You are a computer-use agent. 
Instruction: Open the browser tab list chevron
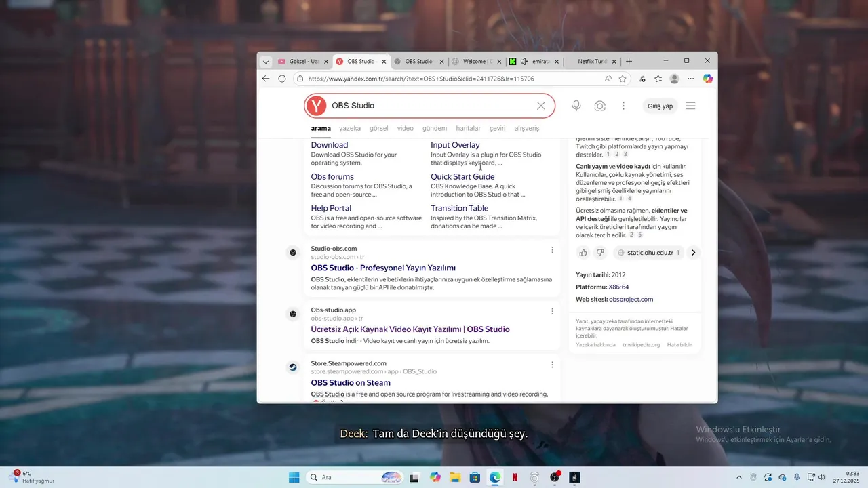click(266, 62)
